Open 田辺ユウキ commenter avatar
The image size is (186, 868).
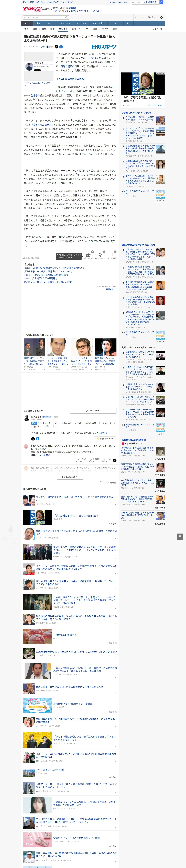click(26, 418)
